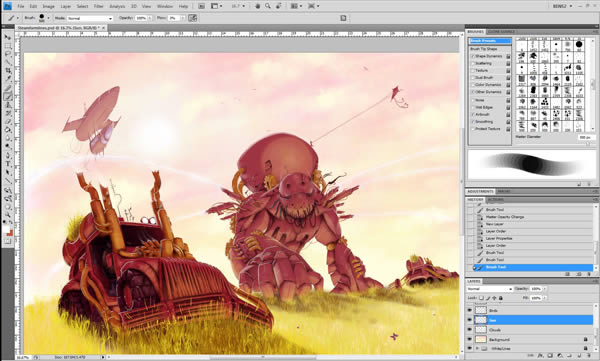
Task: Open the File menu
Action: [x=21, y=7]
